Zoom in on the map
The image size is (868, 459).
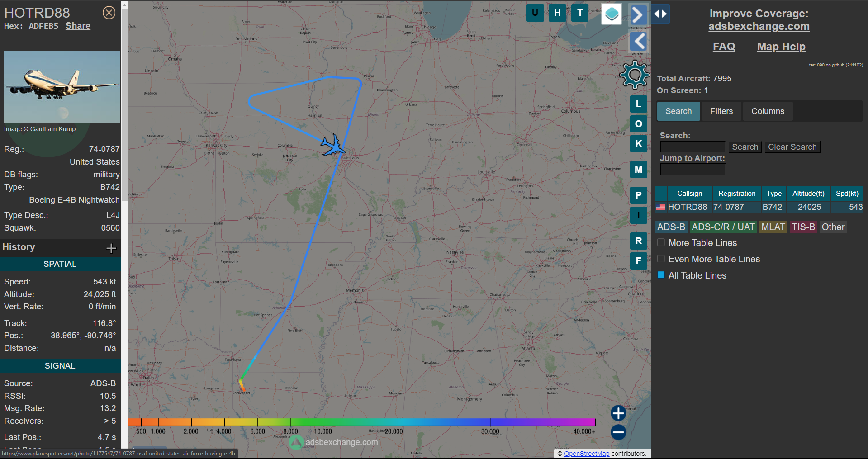click(618, 413)
